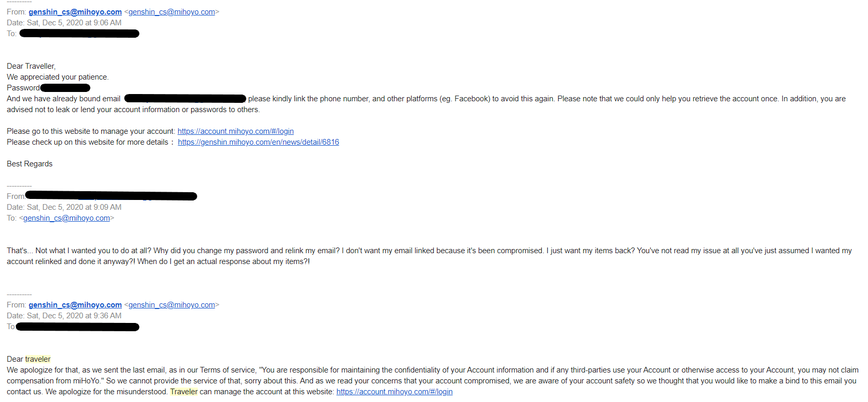868x402 pixels.
Task: Open bold genshin_cs sender link in 9:06 AM email
Action: pyautogui.click(x=75, y=12)
